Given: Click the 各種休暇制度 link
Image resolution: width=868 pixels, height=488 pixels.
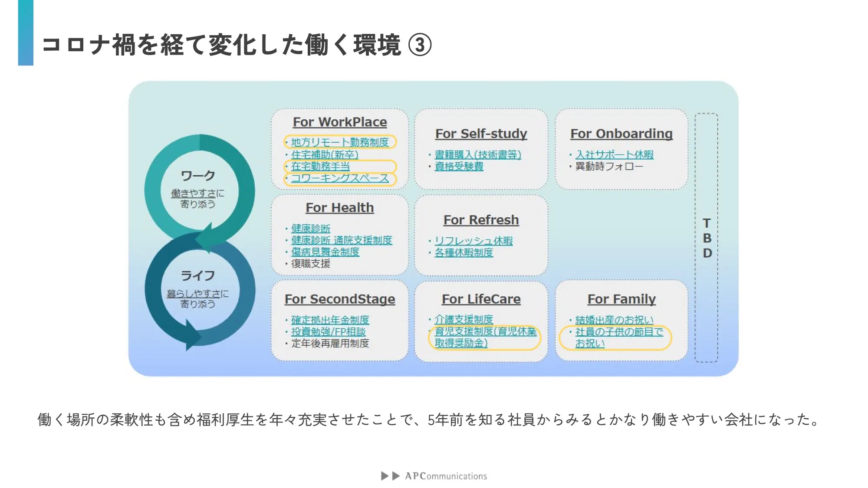Looking at the screenshot, I should click(464, 252).
